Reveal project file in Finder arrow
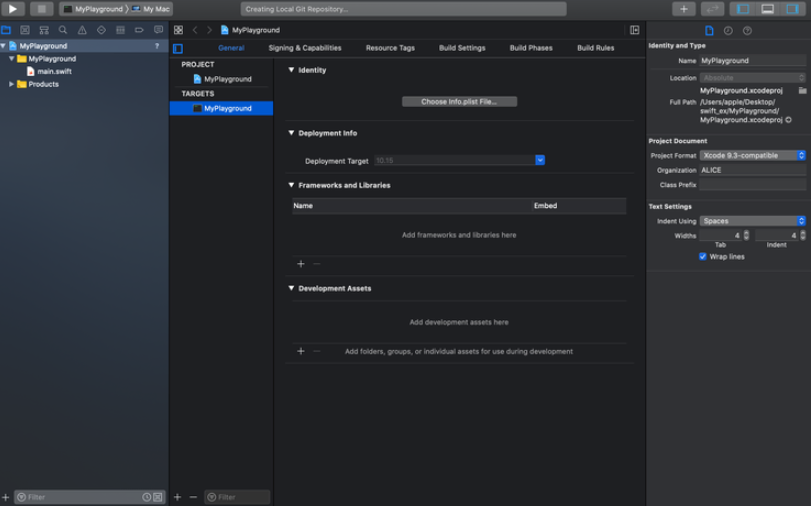Viewport: 811px width, 508px height. 788,120
